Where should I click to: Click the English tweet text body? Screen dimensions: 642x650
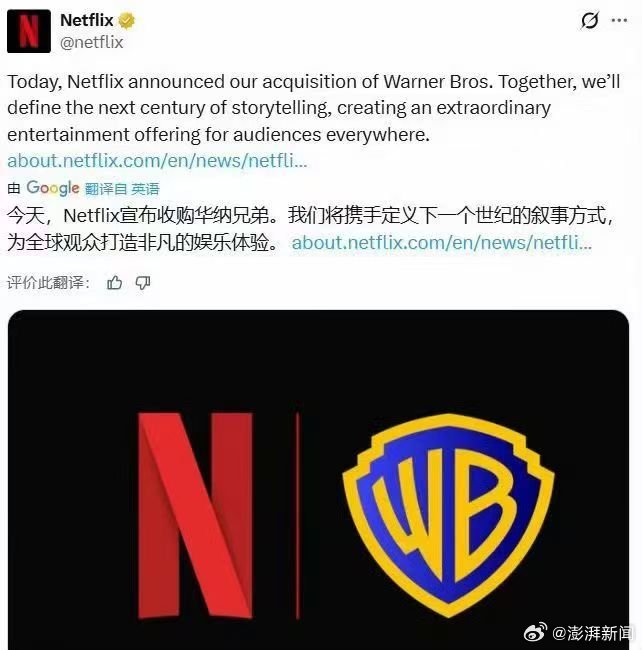314,108
